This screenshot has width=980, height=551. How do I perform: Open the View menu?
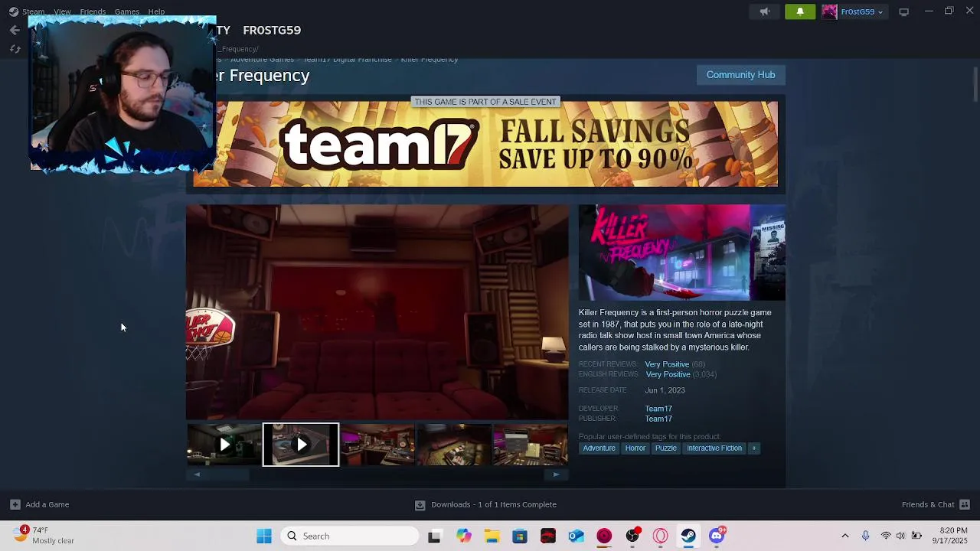click(x=62, y=11)
